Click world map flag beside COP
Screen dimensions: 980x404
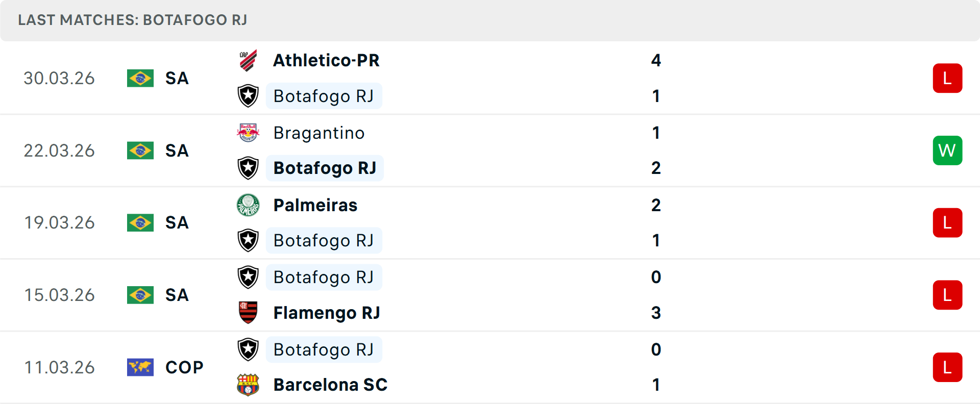[x=140, y=367]
